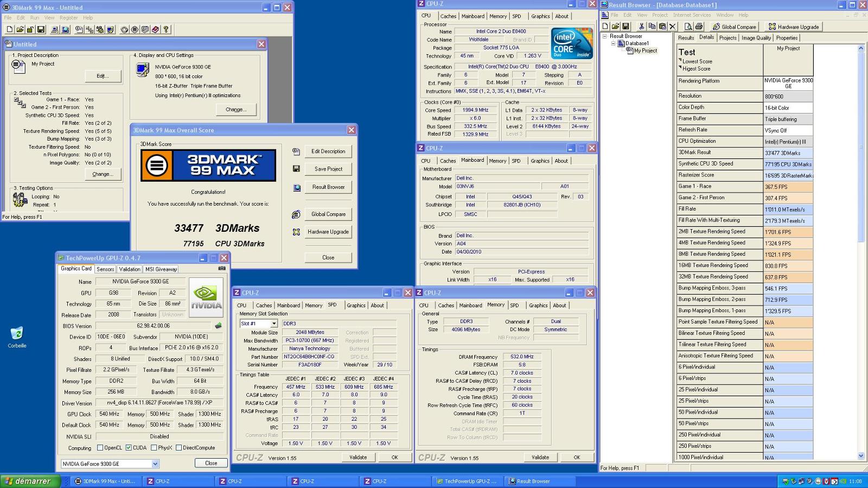Image resolution: width=868 pixels, height=488 pixels.
Task: Click Cut scissors icon in Result Browser
Action: point(641,26)
